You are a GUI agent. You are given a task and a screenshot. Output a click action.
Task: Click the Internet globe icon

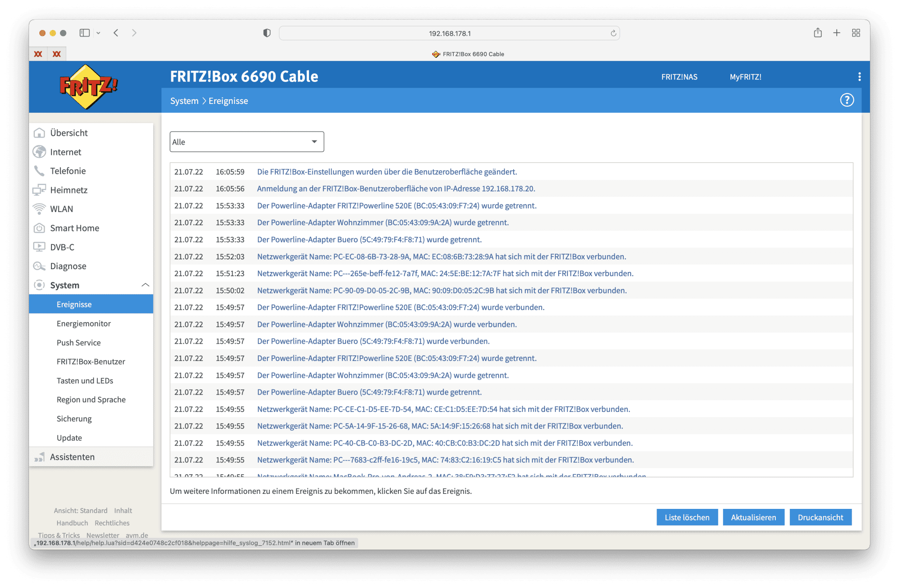(39, 152)
